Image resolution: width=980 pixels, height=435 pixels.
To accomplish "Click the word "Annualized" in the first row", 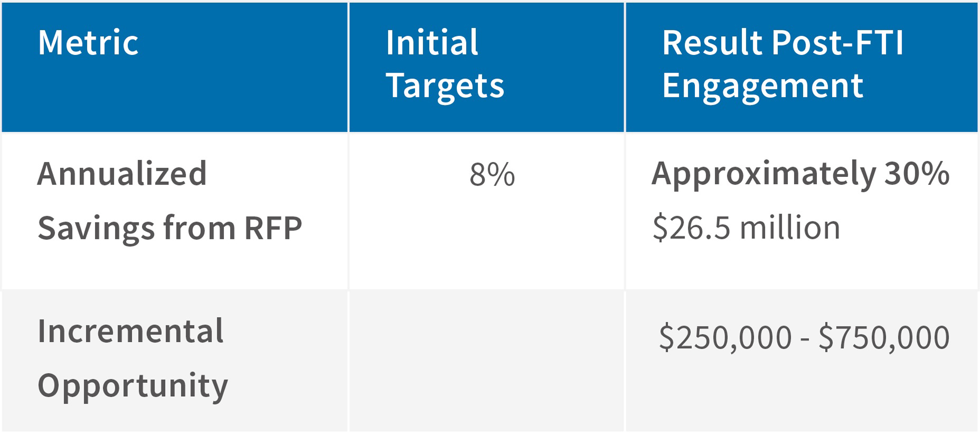I will [122, 174].
